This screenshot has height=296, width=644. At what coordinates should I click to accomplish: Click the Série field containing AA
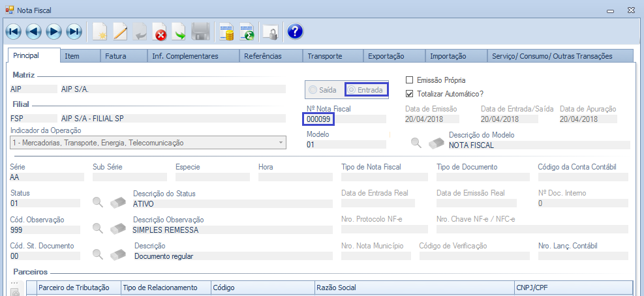point(47,177)
